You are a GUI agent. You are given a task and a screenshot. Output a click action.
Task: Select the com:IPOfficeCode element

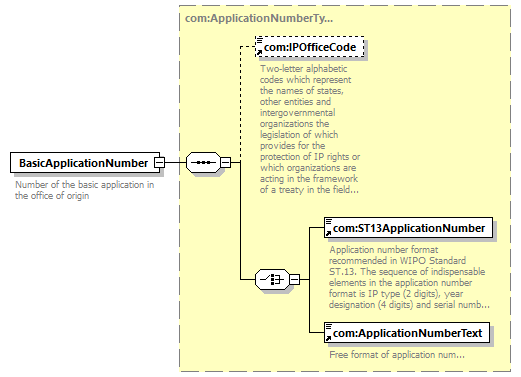coord(310,47)
